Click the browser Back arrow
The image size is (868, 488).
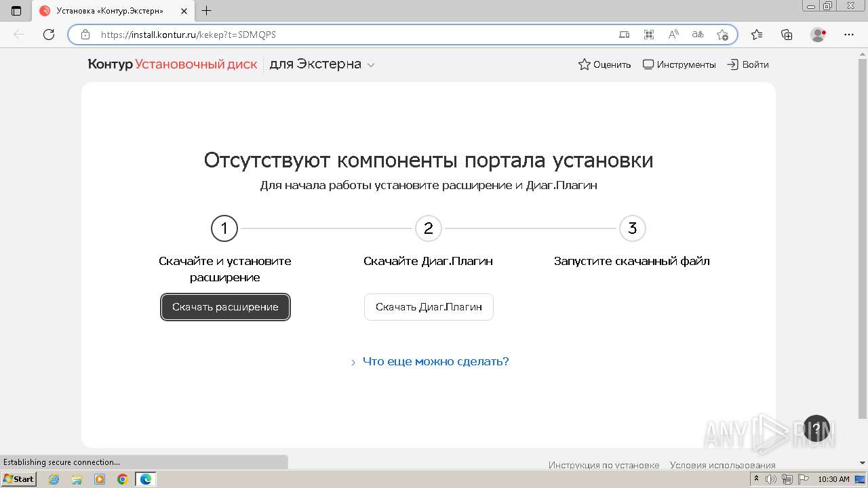pos(19,35)
